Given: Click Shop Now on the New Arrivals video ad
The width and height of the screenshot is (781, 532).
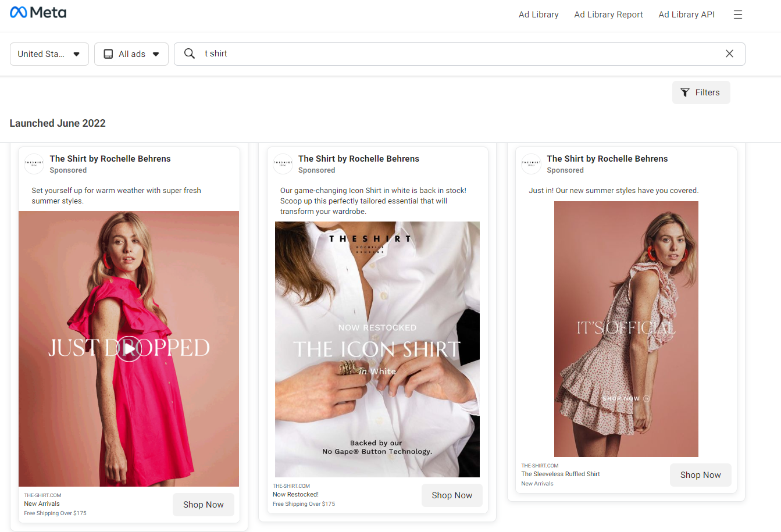Looking at the screenshot, I should [204, 505].
